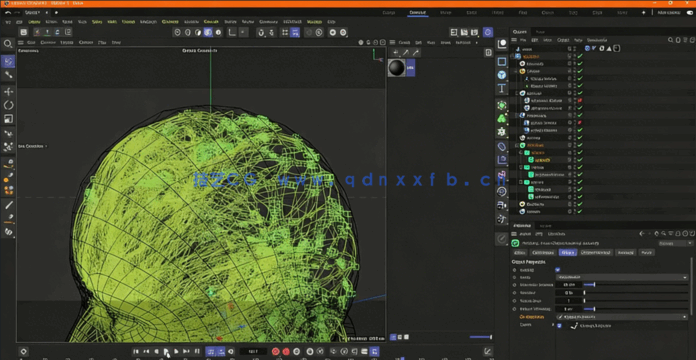Click the three green spheres cloner icon
This screenshot has height=360, width=696.
click(502, 119)
